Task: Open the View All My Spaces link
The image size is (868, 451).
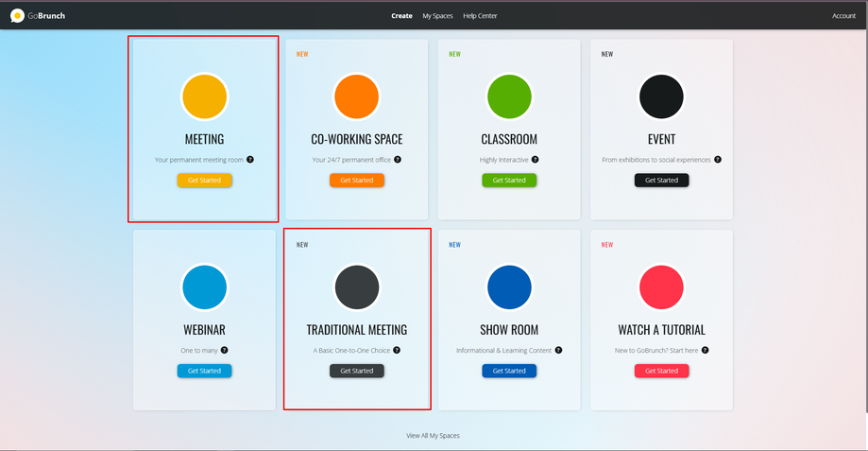Action: tap(433, 436)
